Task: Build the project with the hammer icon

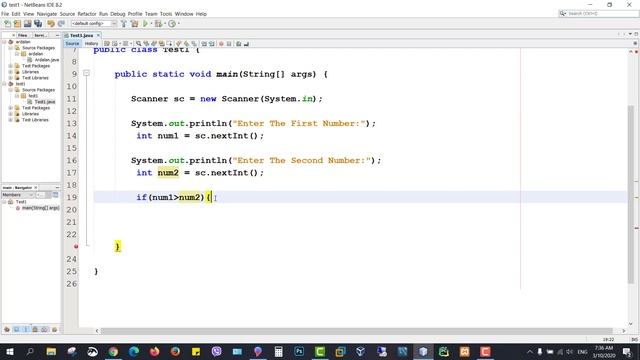Action: tap(124, 24)
